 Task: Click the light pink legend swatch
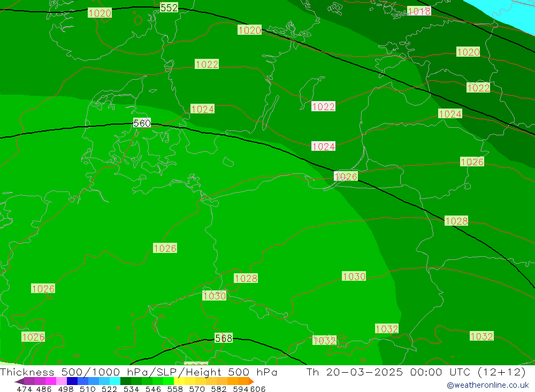[62, 381]
